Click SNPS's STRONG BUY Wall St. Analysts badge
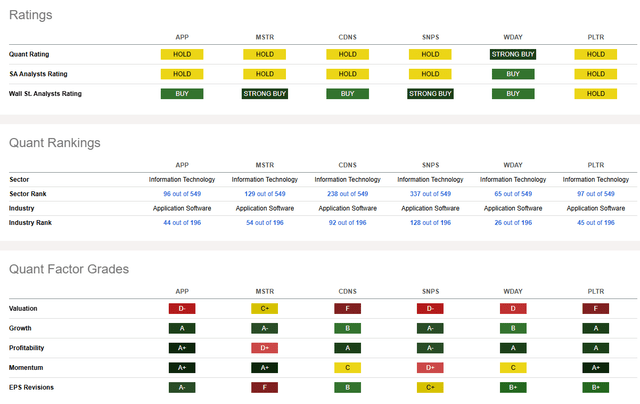 pyautogui.click(x=431, y=94)
